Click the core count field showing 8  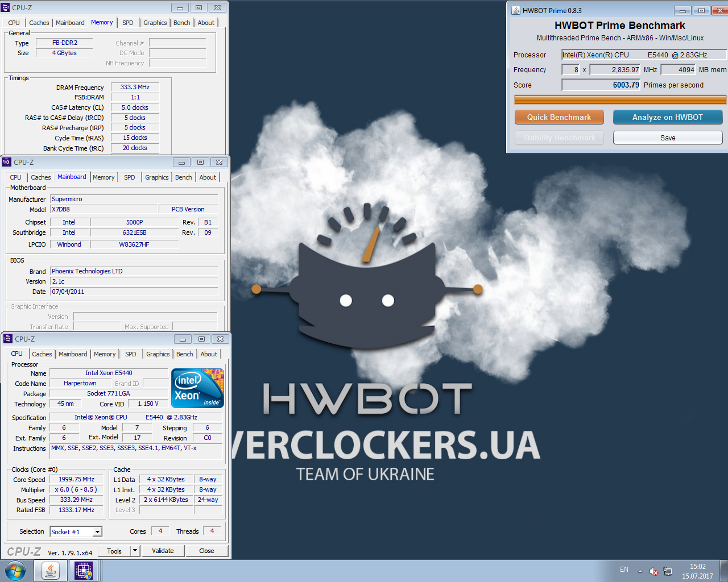click(x=570, y=69)
